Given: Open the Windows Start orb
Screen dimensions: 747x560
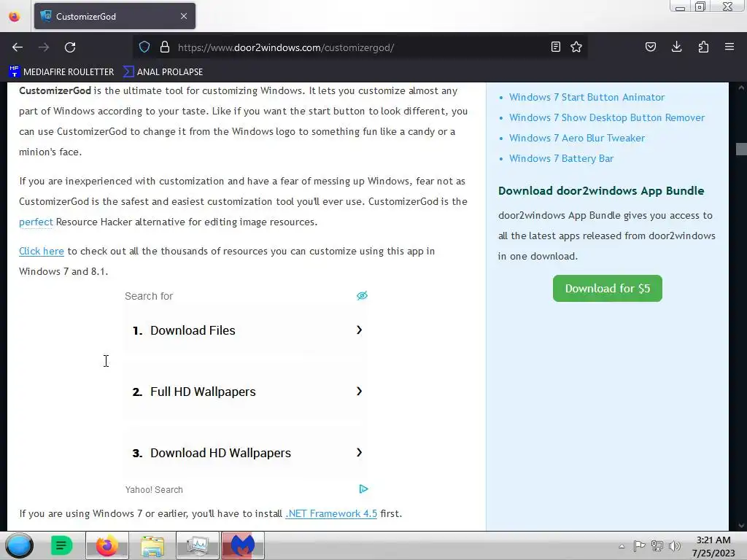Looking at the screenshot, I should click(19, 545).
